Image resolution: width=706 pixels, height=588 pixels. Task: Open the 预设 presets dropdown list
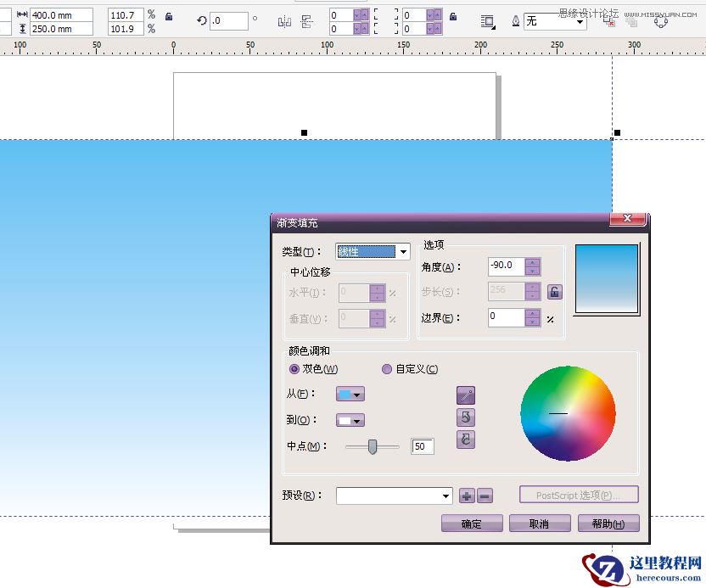[446, 495]
